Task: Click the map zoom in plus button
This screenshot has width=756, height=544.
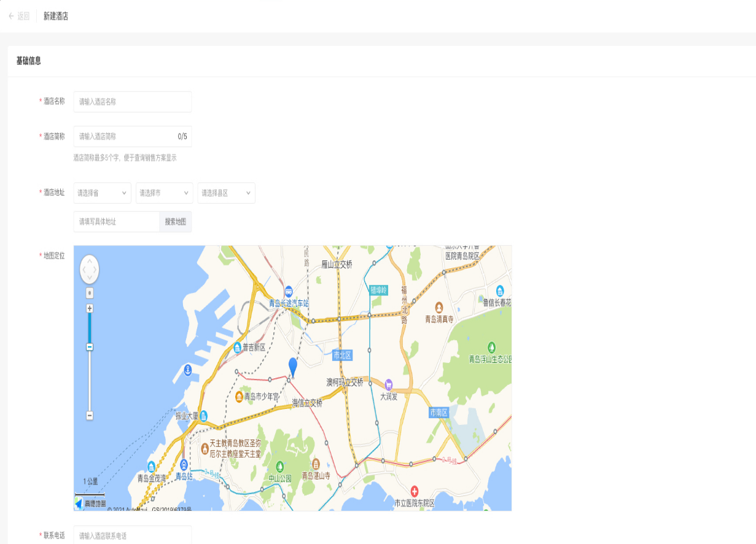Action: click(90, 308)
